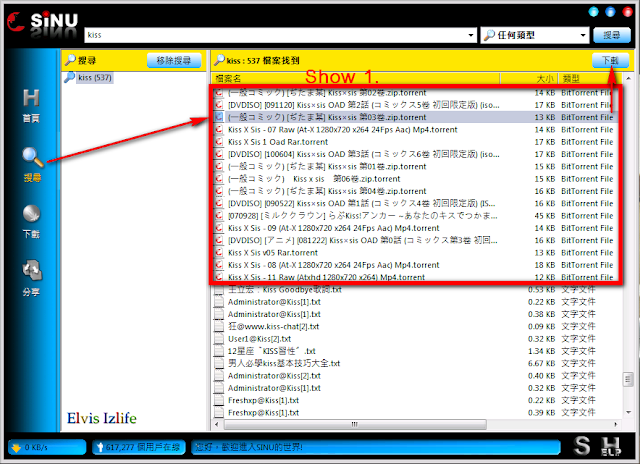This screenshot has height=464, width=640.
Task: Select 狂@www.kiss-chat[2].txt row
Action: [x=414, y=326]
